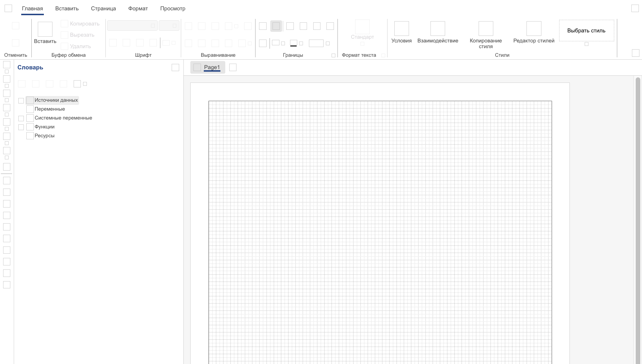
Task: Click the Page1 tab
Action: click(212, 67)
